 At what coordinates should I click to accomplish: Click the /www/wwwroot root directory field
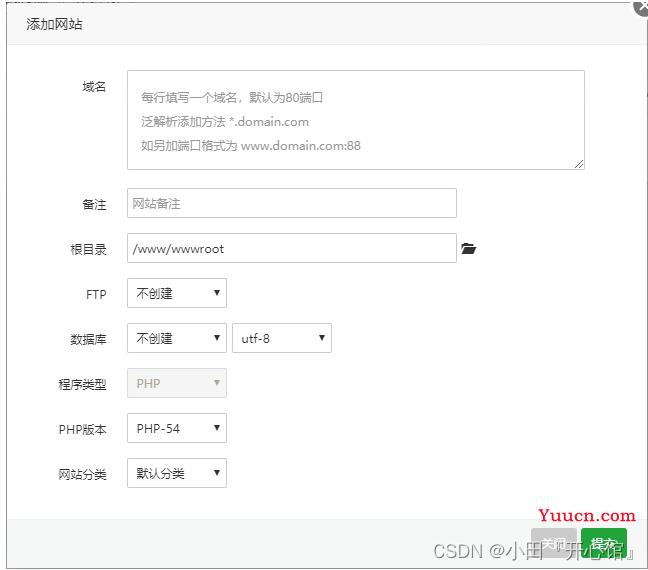[292, 248]
